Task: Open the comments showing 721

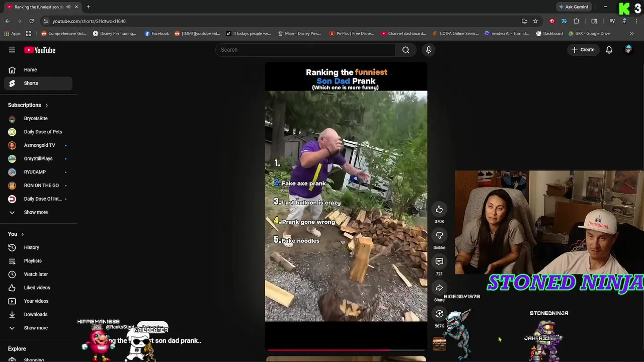Action: (439, 261)
